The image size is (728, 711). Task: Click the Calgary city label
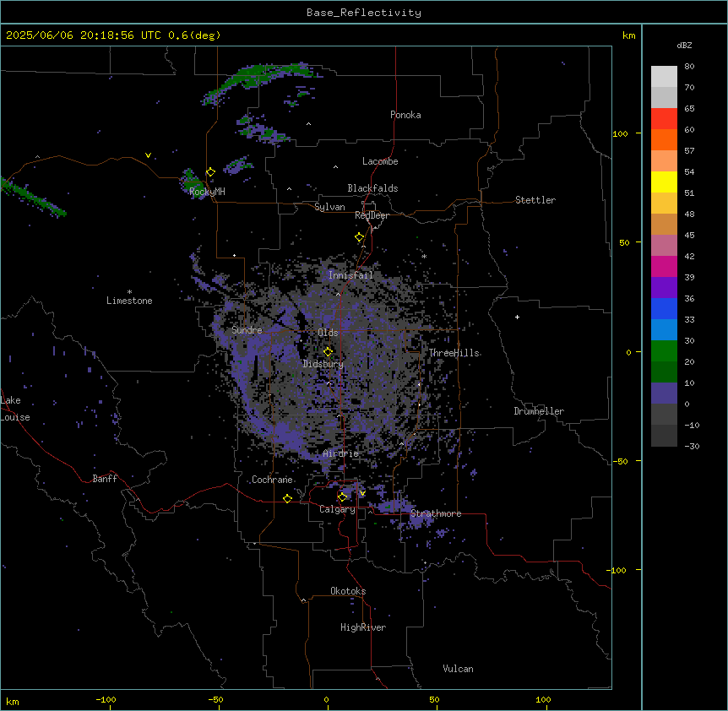(337, 509)
